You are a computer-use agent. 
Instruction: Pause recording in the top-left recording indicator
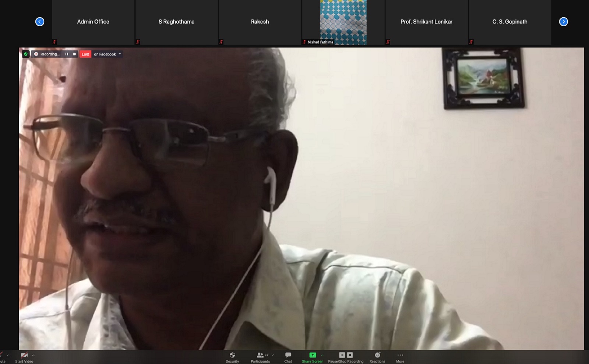click(x=67, y=54)
